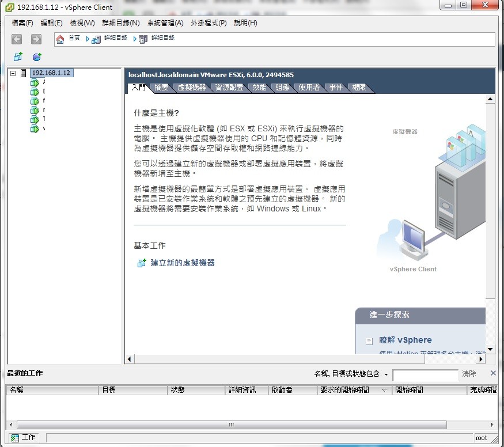
Task: Select the virtual machine starting with r
Action: 35,110
